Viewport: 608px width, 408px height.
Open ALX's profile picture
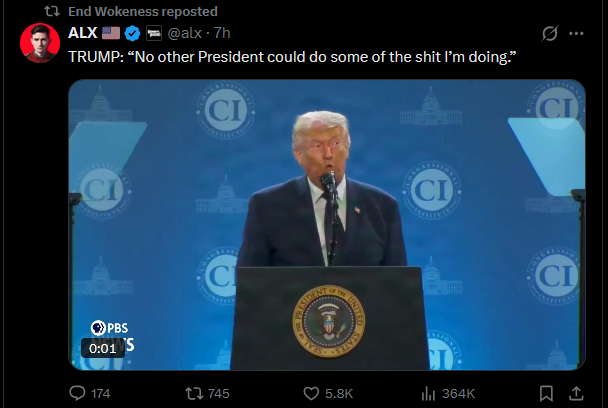coord(40,43)
